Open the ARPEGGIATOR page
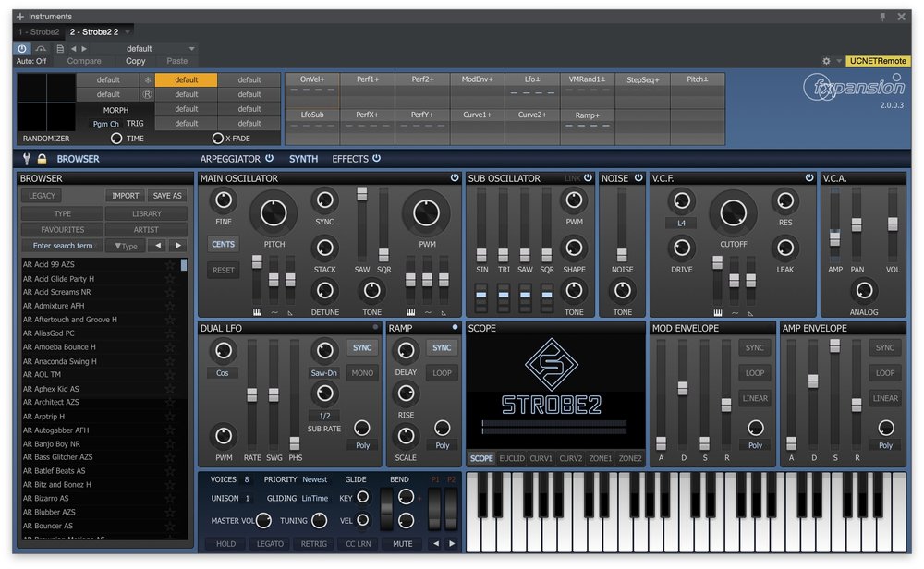Viewport: 924px width, 569px height. pos(230,159)
